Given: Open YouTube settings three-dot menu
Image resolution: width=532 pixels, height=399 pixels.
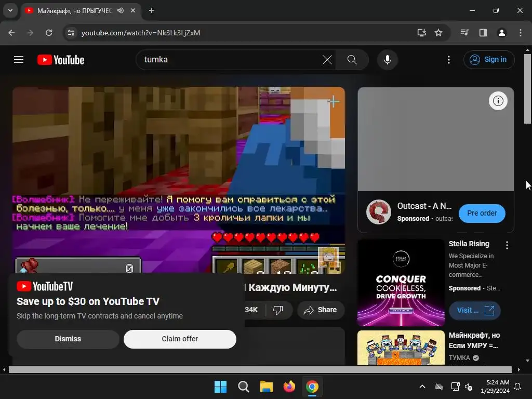Looking at the screenshot, I should click(x=448, y=60).
